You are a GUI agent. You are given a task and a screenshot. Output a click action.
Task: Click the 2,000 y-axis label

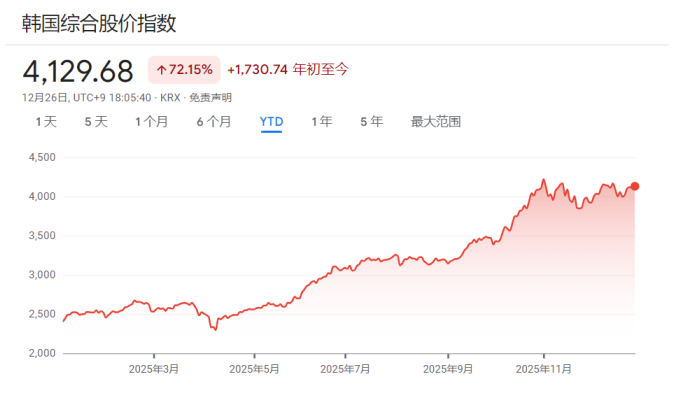pos(42,353)
